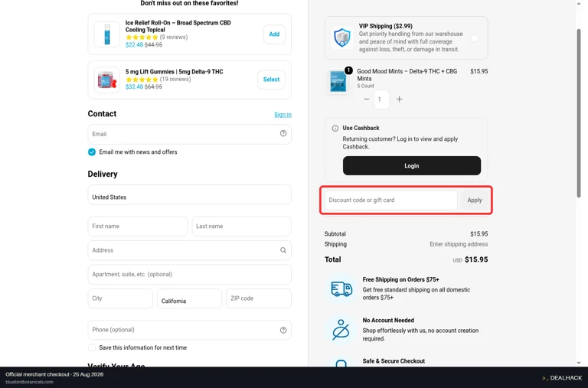Click the No Account Needed person icon

pyautogui.click(x=341, y=330)
